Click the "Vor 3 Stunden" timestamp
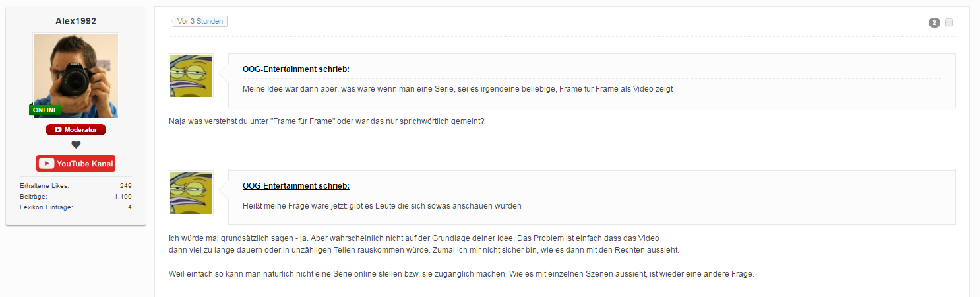This screenshot has width=980, height=297. point(201,22)
